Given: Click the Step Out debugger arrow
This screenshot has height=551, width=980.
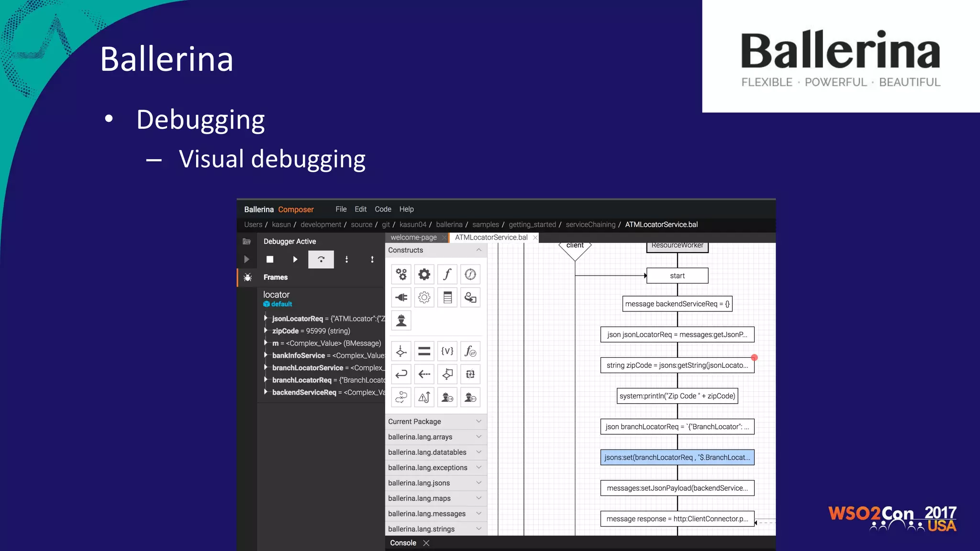Looking at the screenshot, I should [372, 259].
